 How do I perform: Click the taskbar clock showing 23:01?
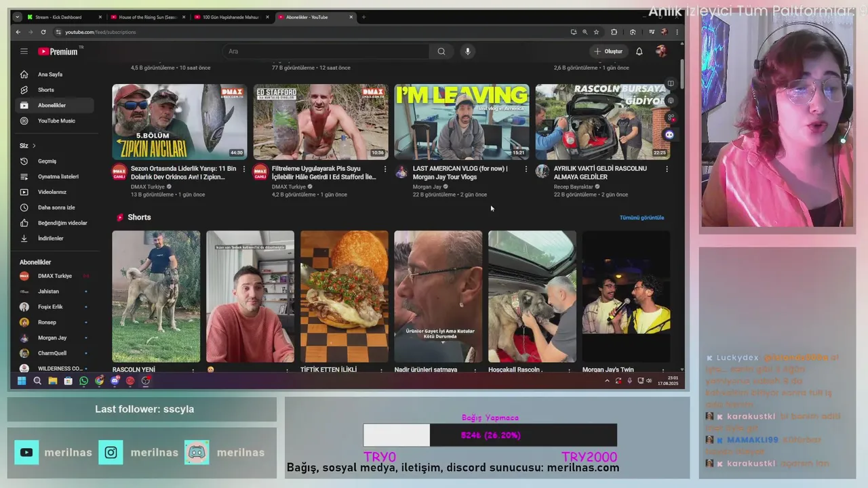click(668, 381)
